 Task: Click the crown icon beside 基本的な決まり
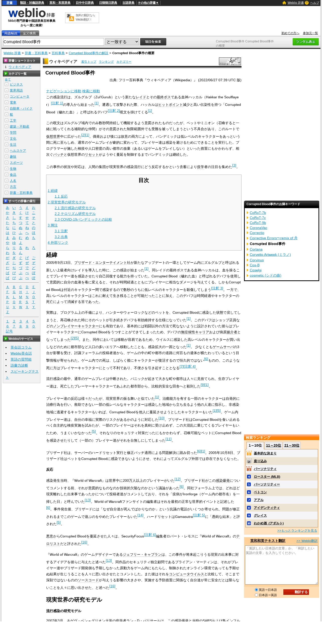(249, 453)
